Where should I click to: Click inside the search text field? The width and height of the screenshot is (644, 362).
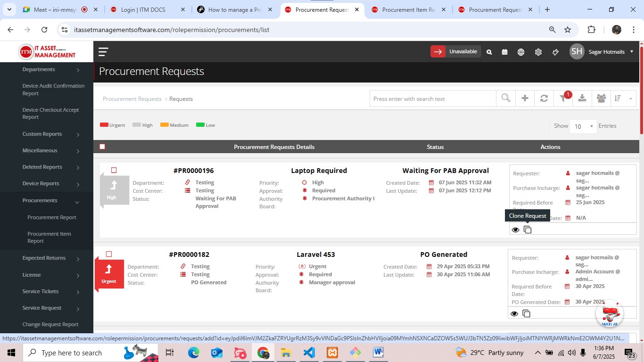coord(431,99)
